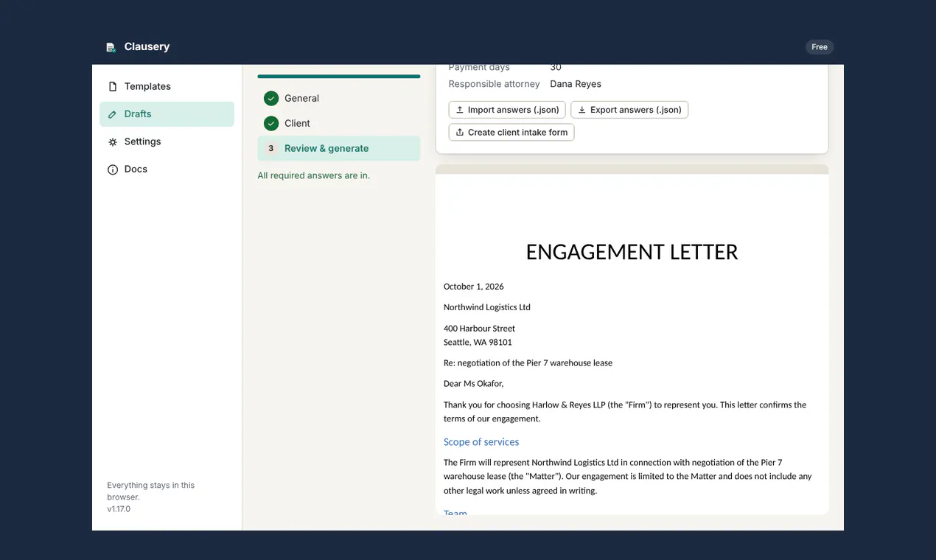Jump to the Client step
The height and width of the screenshot is (560, 936).
[x=339, y=123]
